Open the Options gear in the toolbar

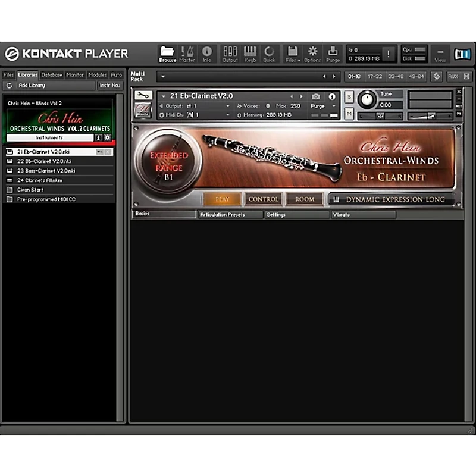click(x=312, y=54)
